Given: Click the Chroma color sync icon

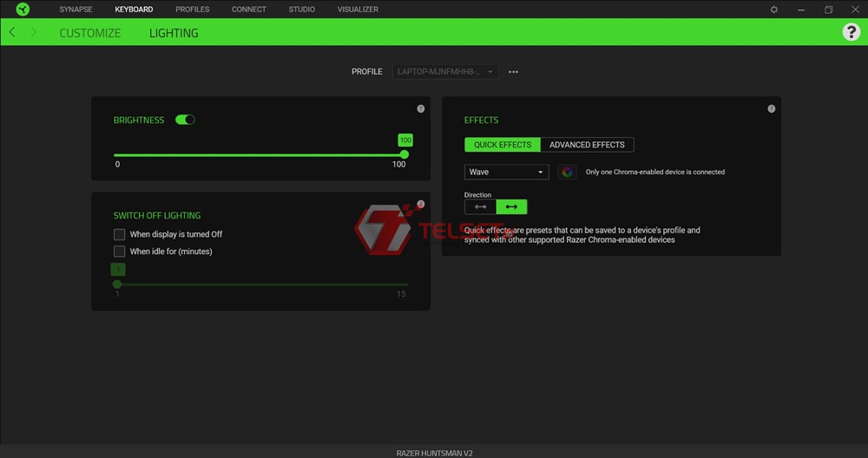Looking at the screenshot, I should (x=567, y=172).
